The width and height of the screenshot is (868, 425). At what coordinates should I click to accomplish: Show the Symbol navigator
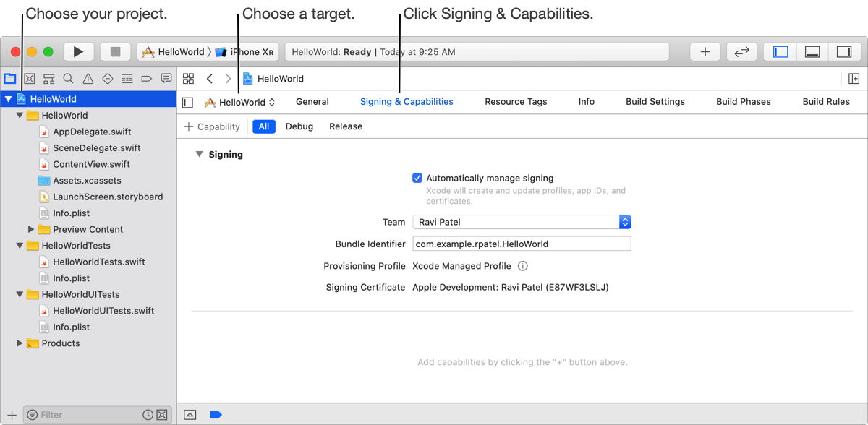point(49,78)
